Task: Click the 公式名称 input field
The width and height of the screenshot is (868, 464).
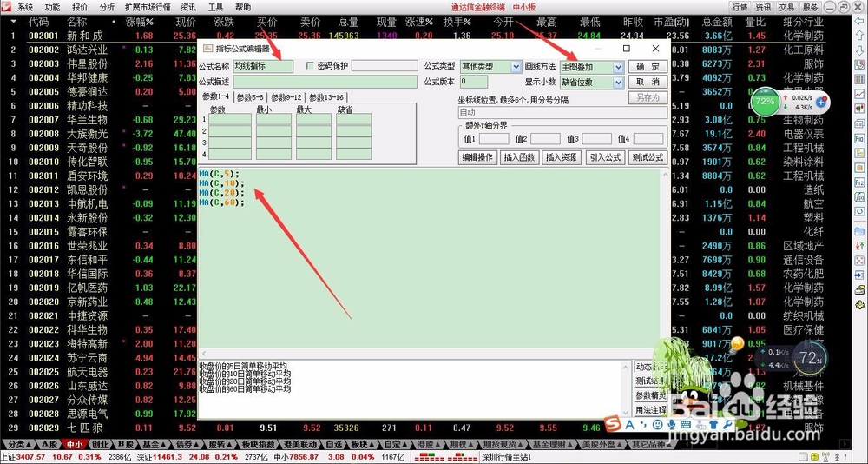Action: pyautogui.click(x=263, y=66)
